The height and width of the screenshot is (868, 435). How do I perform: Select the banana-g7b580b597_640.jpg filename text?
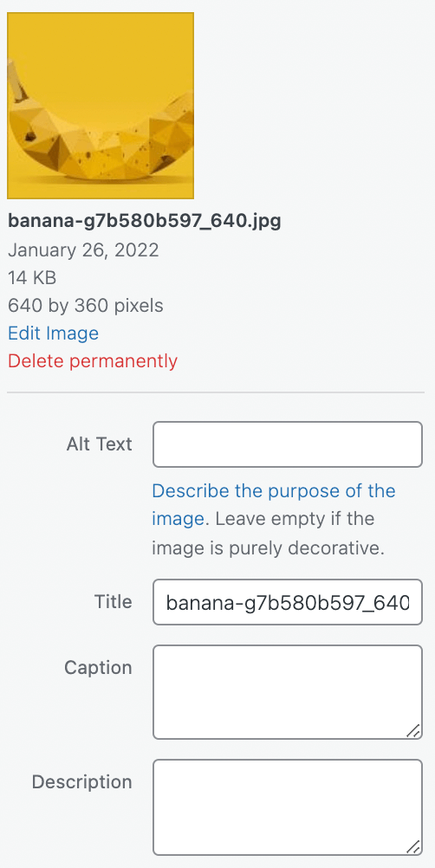pyautogui.click(x=145, y=221)
